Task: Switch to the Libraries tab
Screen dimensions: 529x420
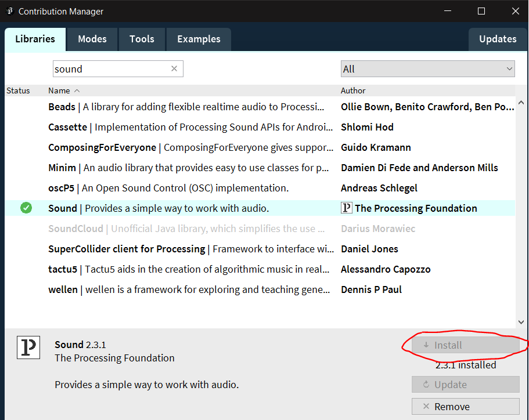Action: (x=35, y=39)
